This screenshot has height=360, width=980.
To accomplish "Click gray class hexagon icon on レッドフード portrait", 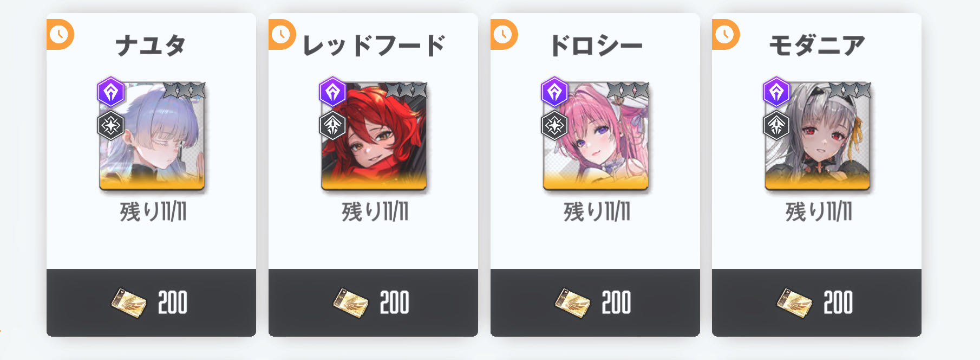I will (332, 125).
